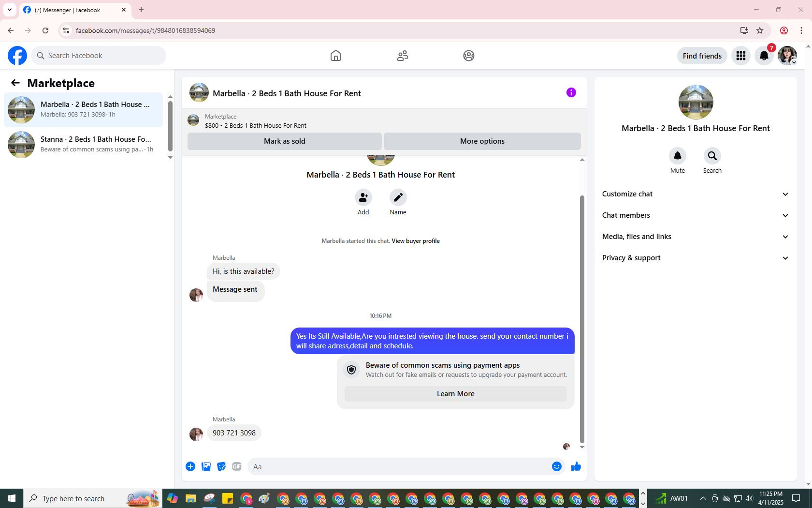Click the Search Facebook field
Image resolution: width=812 pixels, height=508 pixels.
99,56
